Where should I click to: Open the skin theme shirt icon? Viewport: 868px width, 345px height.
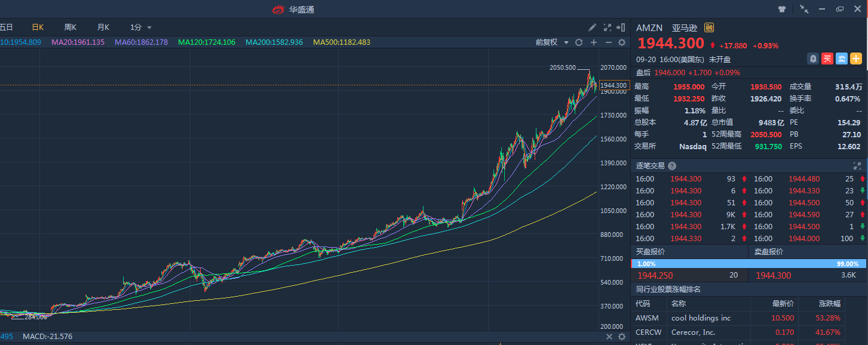coord(782,9)
